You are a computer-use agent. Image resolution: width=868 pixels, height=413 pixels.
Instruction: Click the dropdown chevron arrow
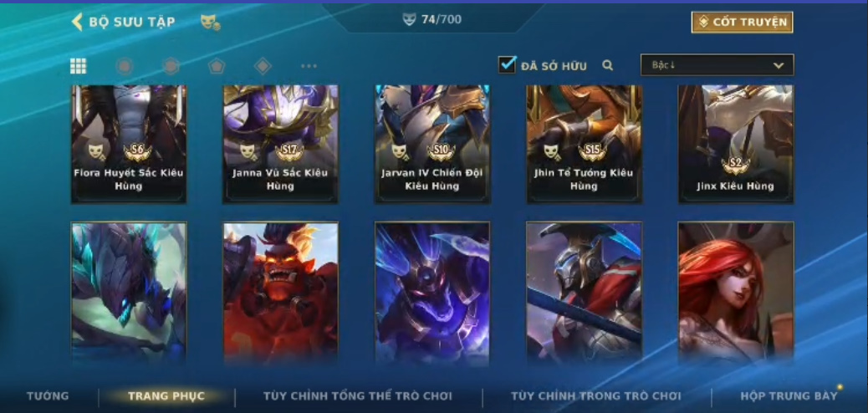point(779,65)
